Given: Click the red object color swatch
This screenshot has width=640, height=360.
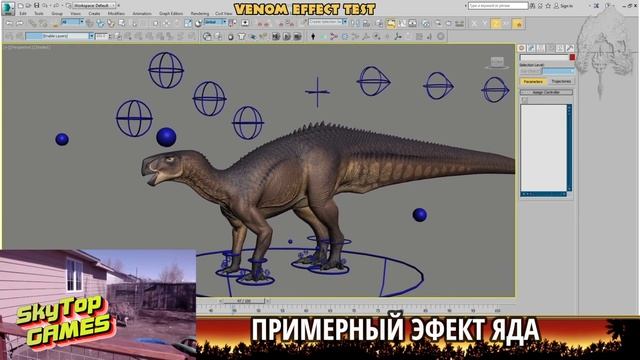Looking at the screenshot, I should coord(572,58).
